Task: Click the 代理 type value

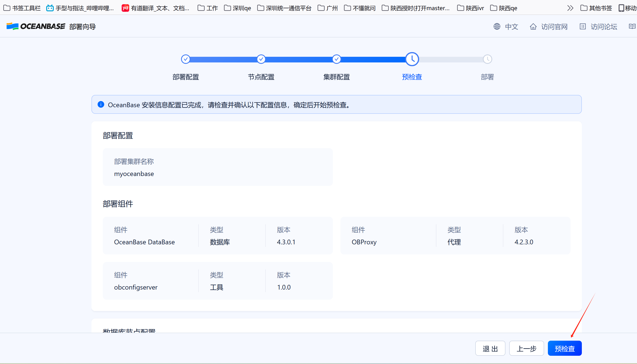Action: pyautogui.click(x=454, y=242)
